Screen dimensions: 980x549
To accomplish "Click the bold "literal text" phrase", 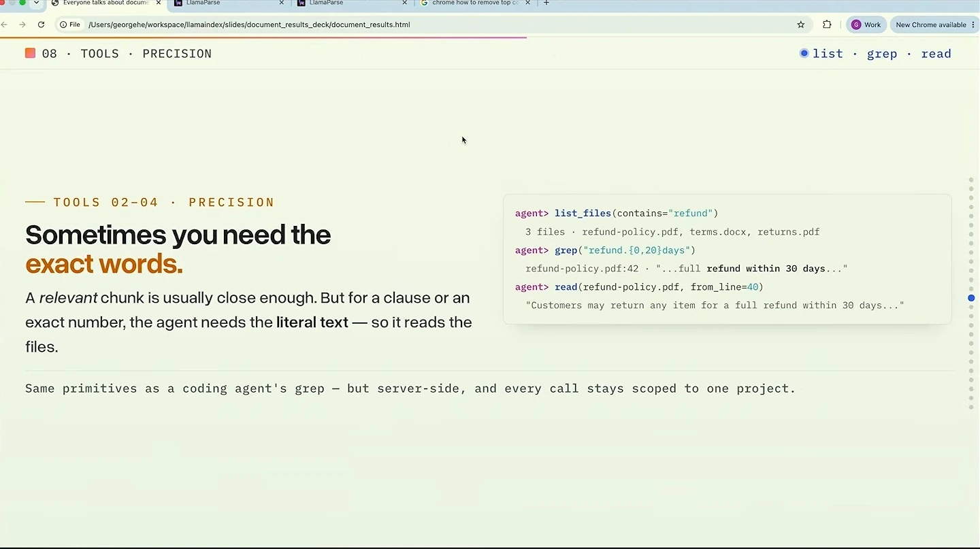I will 312,322.
